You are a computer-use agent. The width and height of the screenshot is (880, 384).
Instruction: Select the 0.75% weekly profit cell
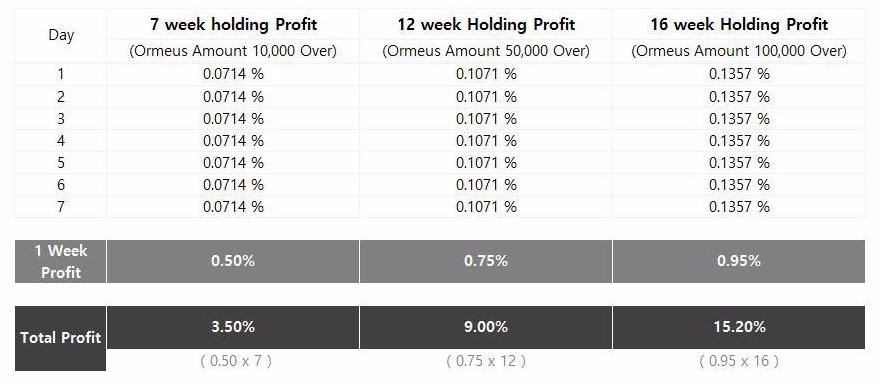click(x=486, y=262)
